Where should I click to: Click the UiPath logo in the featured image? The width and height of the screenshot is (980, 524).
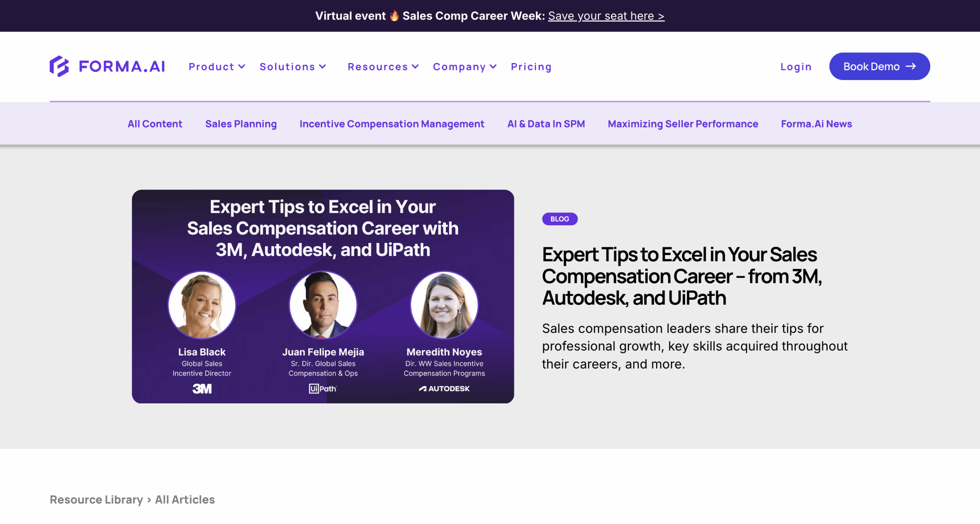323,389
